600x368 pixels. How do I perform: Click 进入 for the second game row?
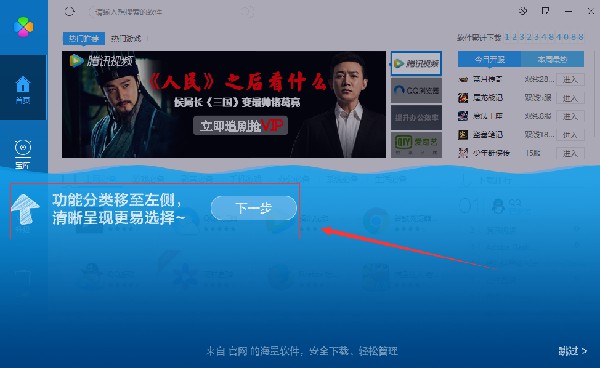click(x=570, y=98)
